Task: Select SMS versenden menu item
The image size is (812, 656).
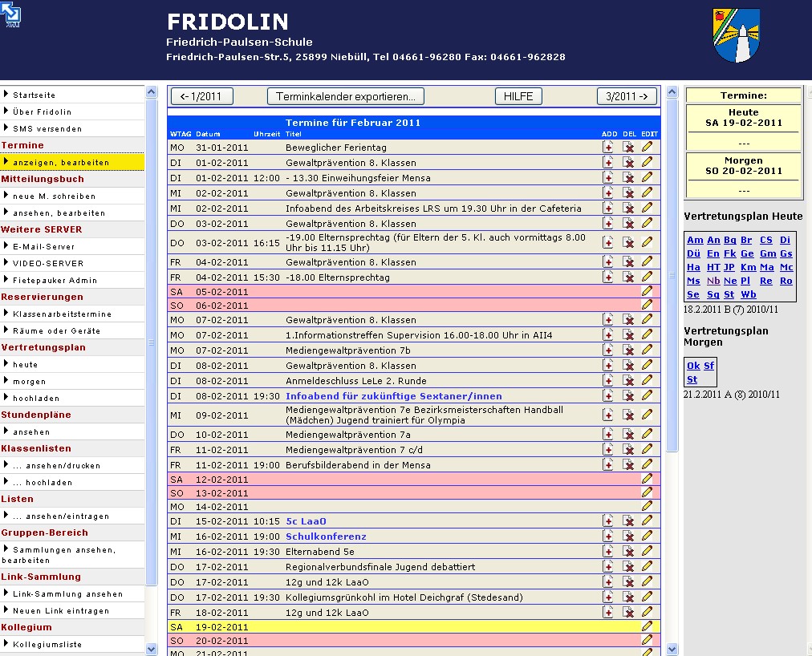Action: point(47,128)
